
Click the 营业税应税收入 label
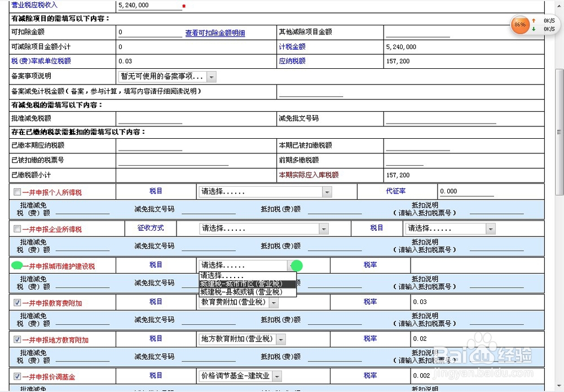coord(34,5)
